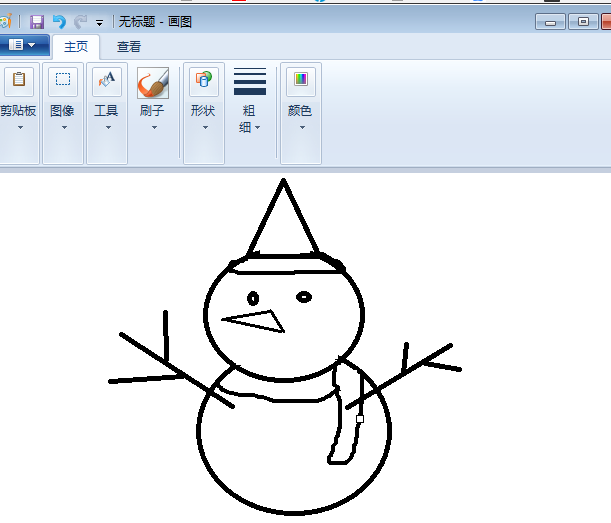Click the Save floppy disk icon
This screenshot has height=523, width=611.
click(37, 22)
